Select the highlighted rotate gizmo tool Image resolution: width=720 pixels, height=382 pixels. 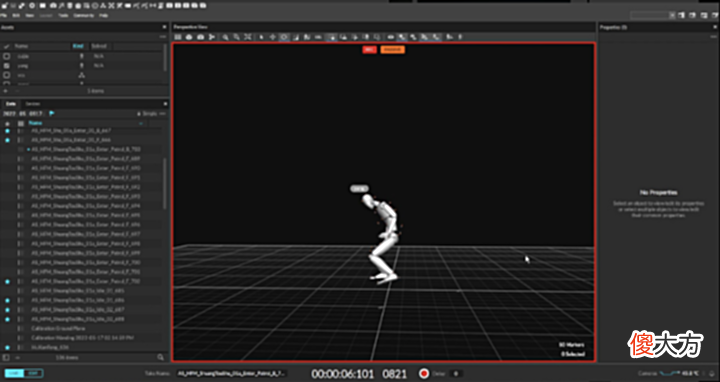(284, 37)
